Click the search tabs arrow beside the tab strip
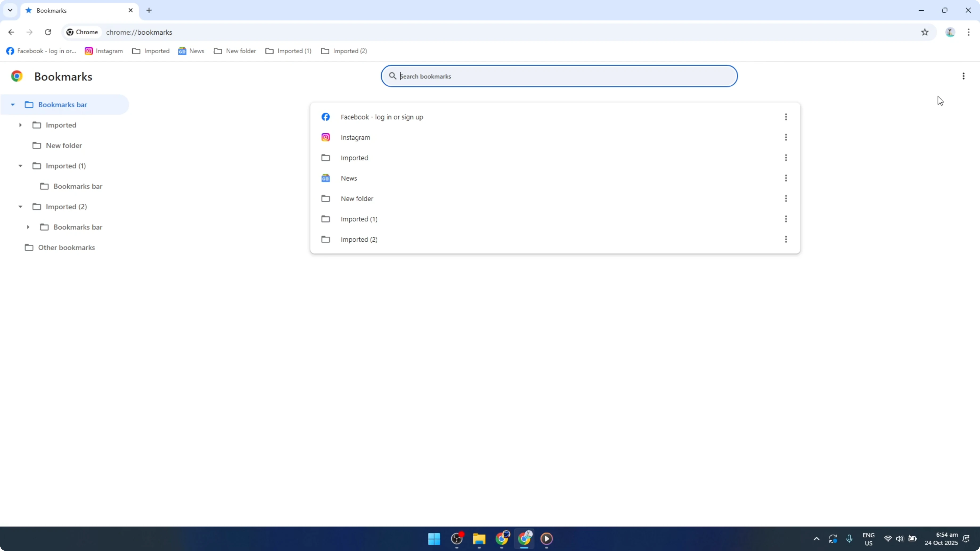The height and width of the screenshot is (551, 980). 10,10
